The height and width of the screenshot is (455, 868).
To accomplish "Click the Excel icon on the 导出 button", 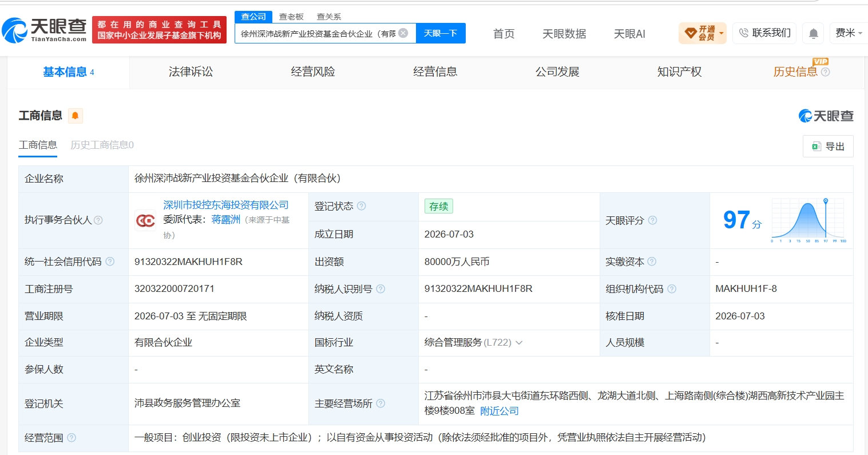I will (817, 147).
